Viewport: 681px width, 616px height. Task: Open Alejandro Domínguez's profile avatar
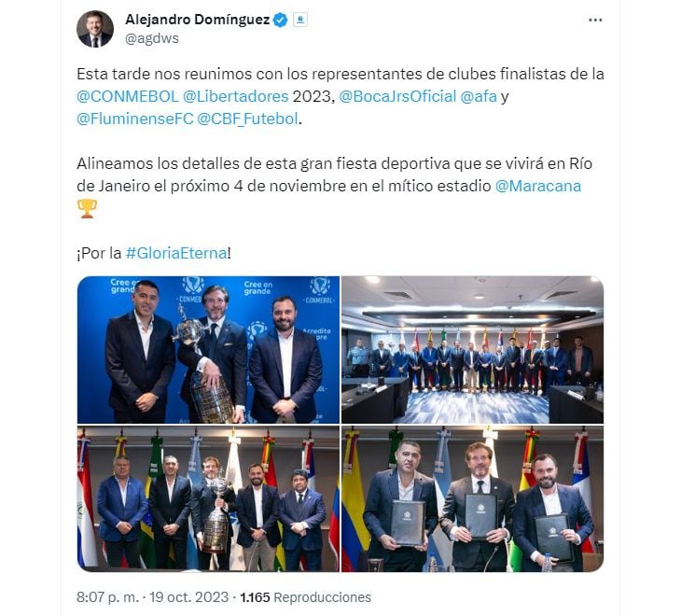click(x=95, y=29)
